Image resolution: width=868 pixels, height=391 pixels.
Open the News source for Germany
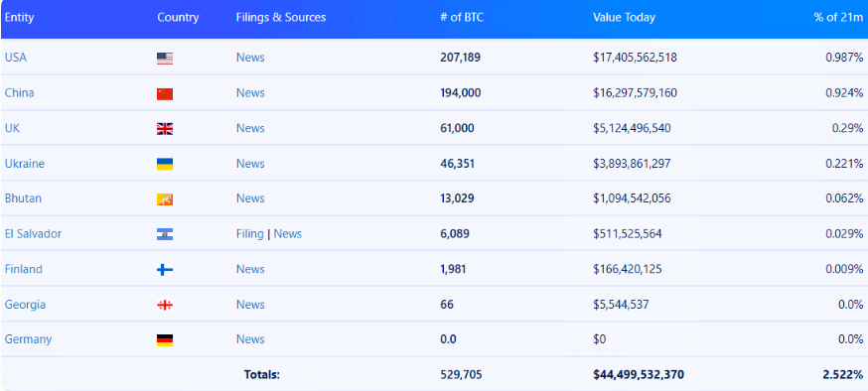coord(250,339)
